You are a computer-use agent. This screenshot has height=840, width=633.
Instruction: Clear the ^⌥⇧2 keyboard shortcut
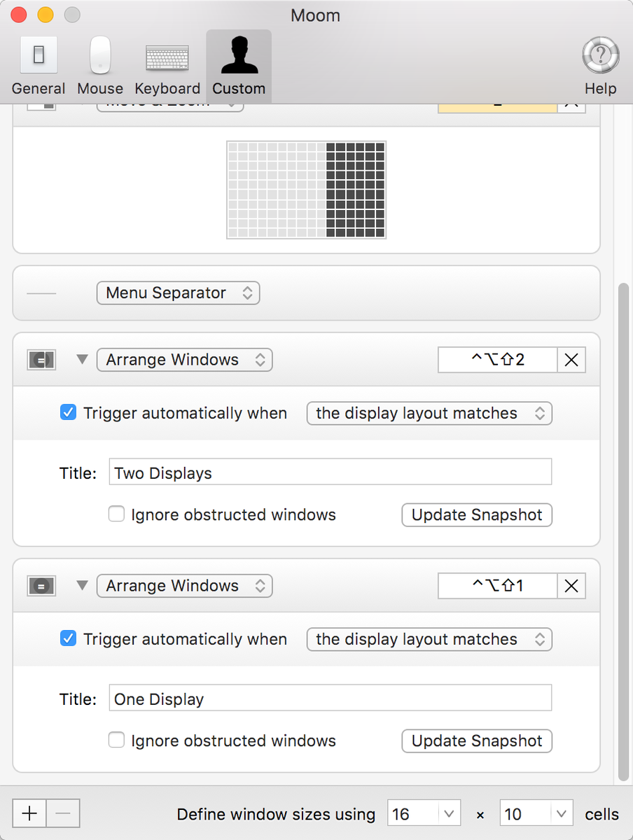point(571,360)
